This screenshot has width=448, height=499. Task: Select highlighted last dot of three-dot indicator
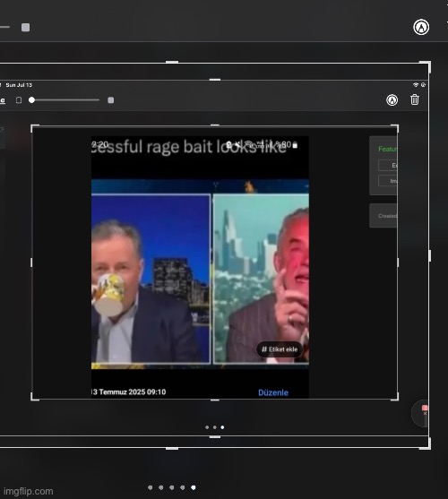point(222,427)
